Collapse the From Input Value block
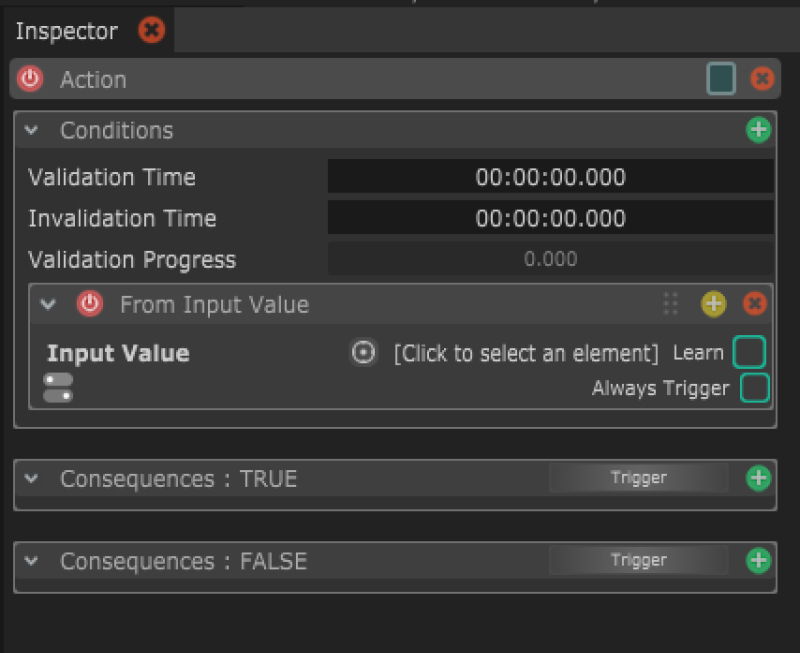 coord(48,304)
